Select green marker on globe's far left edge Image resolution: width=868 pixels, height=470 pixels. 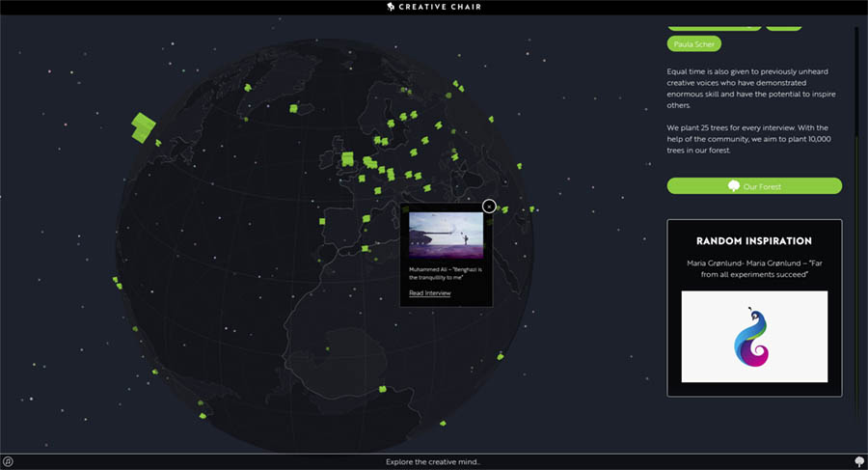(x=118, y=283)
